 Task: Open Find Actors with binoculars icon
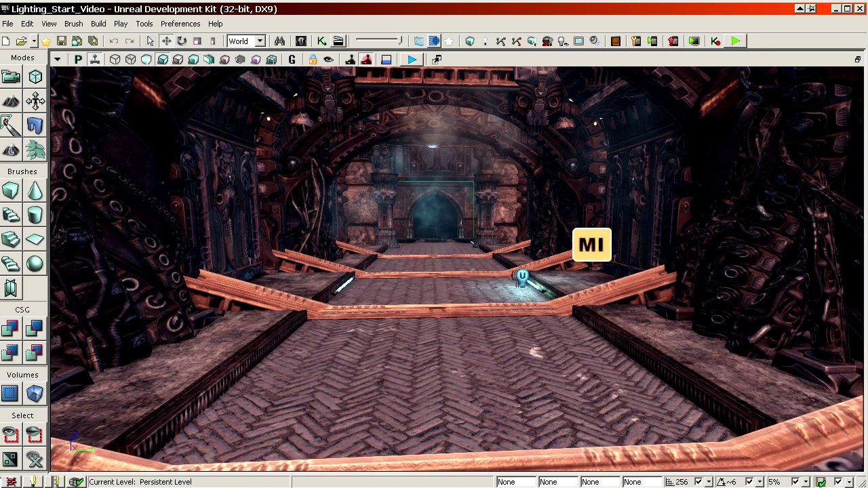click(x=279, y=41)
